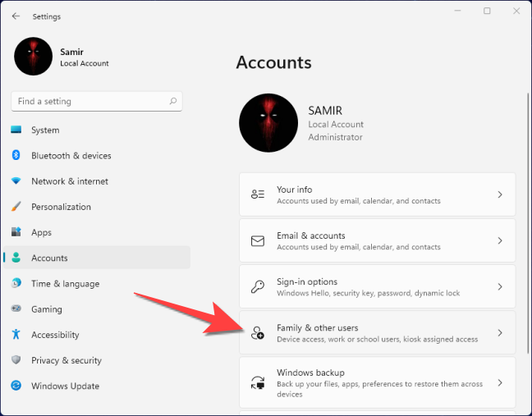
Task: Open Sign-in options chevron arrow
Action: (x=500, y=287)
